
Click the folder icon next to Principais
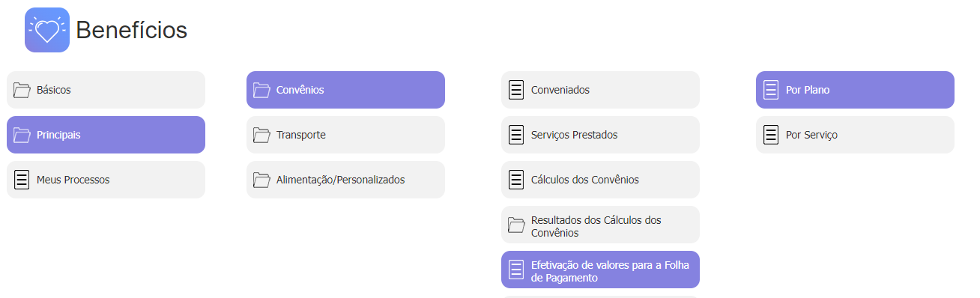pos(22,135)
